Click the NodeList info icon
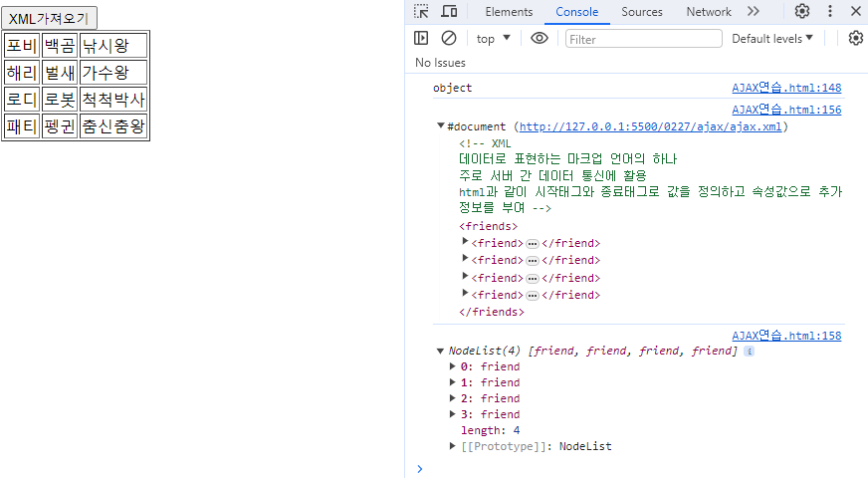Screen dimensions: 868x478 coord(749,352)
